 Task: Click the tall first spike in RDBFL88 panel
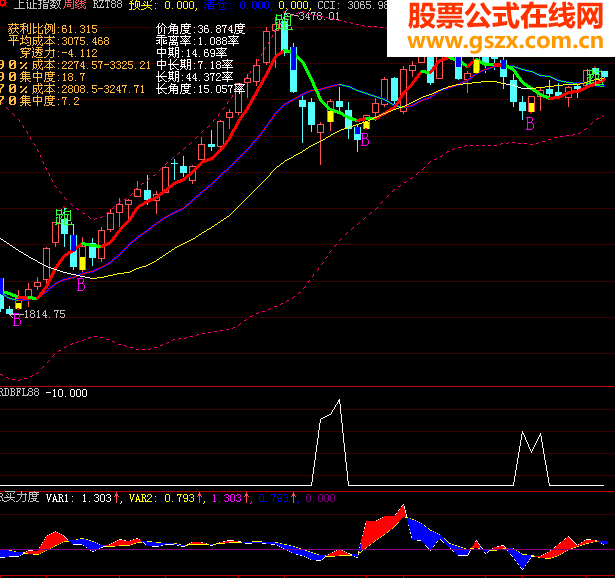click(x=330, y=442)
